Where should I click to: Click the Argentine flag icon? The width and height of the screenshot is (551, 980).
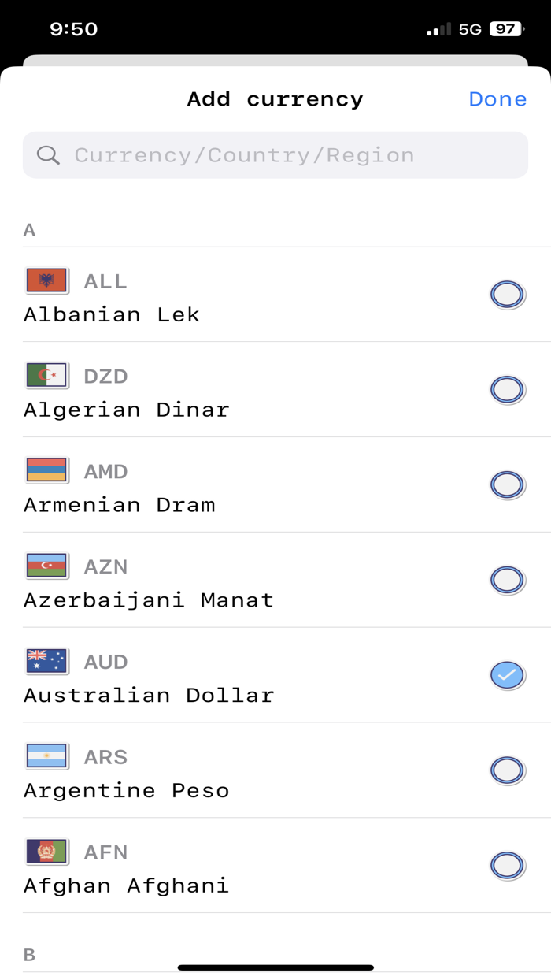click(x=46, y=756)
